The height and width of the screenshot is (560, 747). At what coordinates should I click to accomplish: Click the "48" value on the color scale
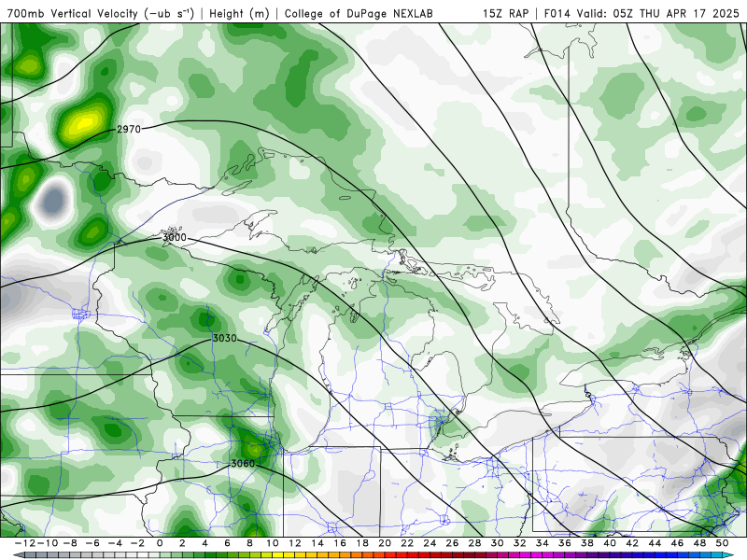[x=699, y=543]
